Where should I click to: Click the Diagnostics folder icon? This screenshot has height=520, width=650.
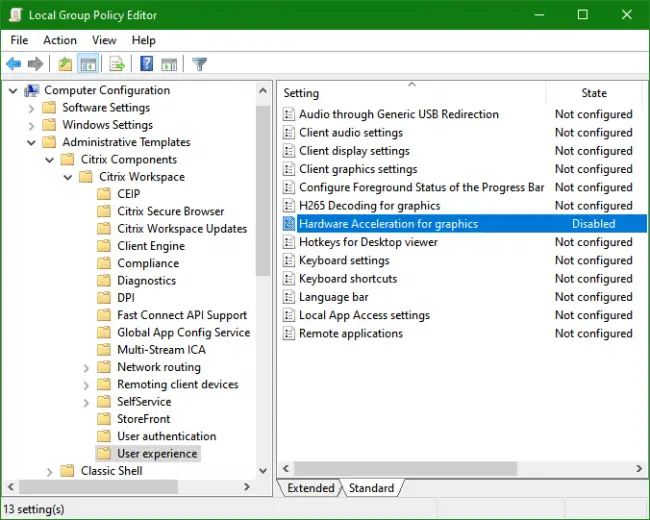[x=104, y=281]
